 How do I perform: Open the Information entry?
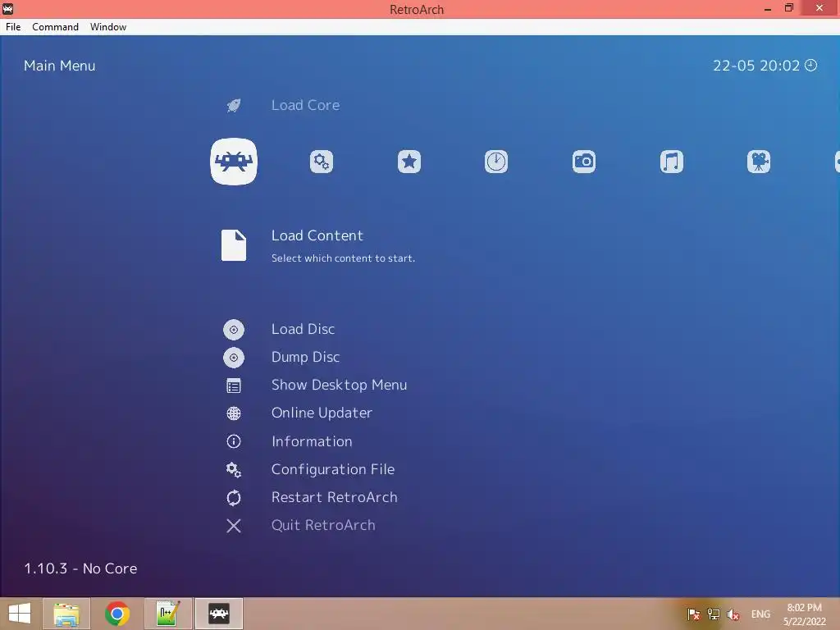(312, 441)
